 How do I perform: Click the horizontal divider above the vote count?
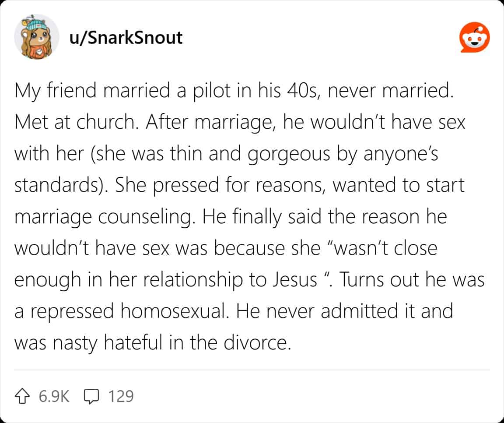coord(252,370)
